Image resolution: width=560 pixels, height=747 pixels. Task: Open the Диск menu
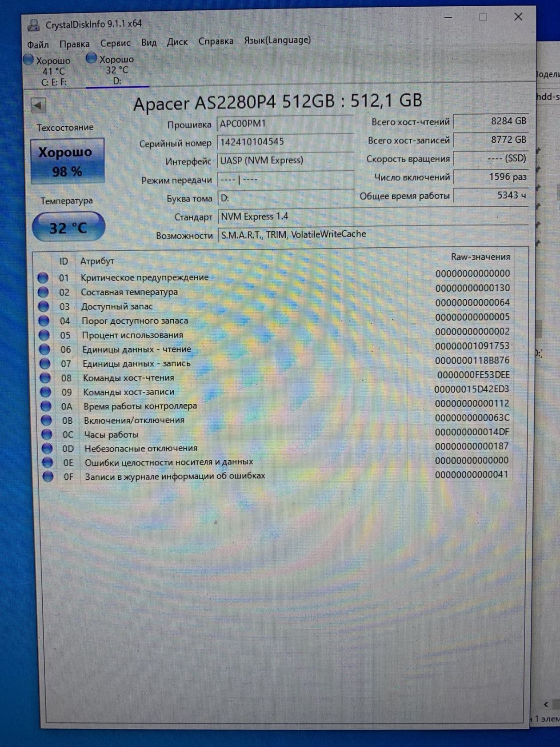click(x=177, y=42)
